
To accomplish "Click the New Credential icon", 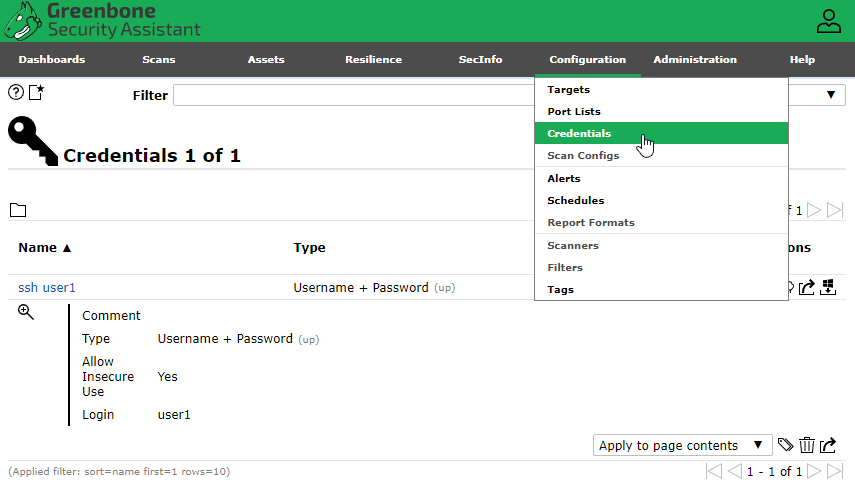I will [37, 93].
